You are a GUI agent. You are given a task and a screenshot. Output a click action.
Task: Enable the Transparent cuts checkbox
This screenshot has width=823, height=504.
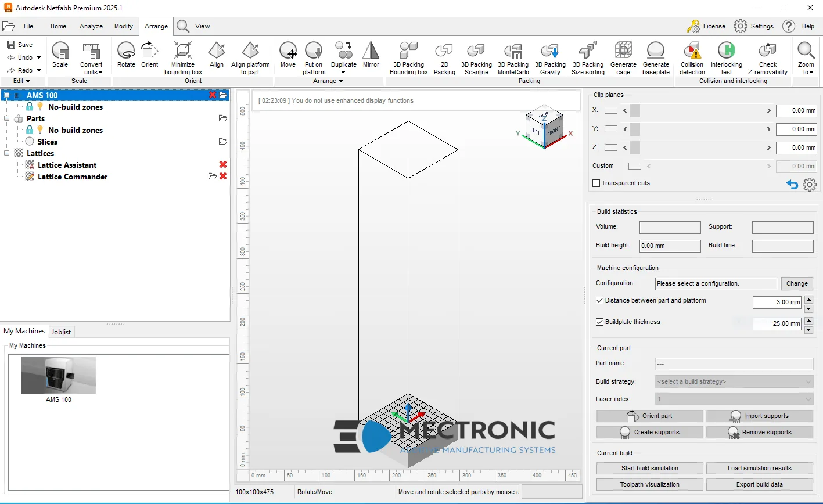pyautogui.click(x=596, y=183)
